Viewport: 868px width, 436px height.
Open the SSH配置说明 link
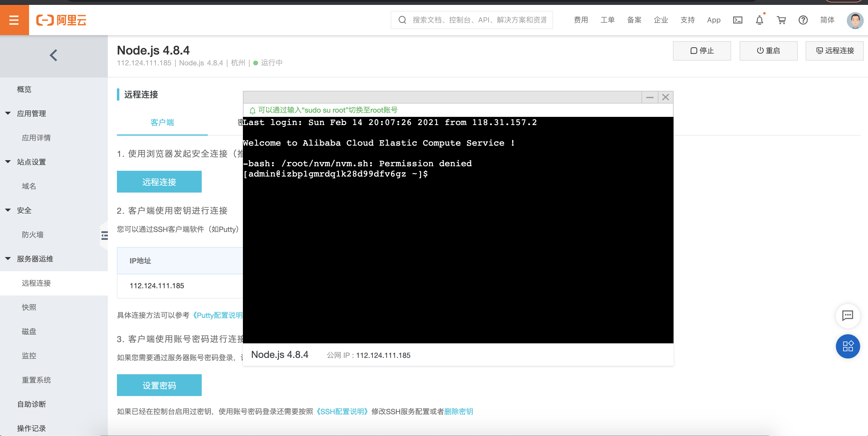(342, 411)
